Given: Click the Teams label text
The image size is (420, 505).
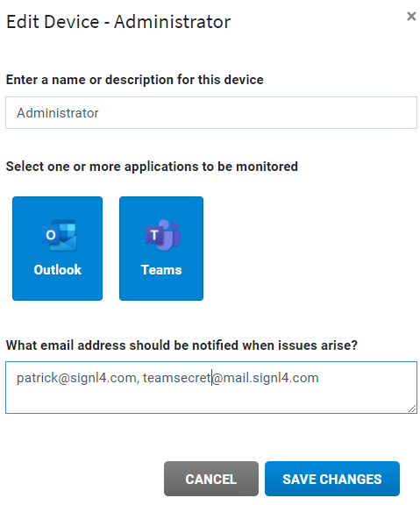Looking at the screenshot, I should tap(161, 270).
